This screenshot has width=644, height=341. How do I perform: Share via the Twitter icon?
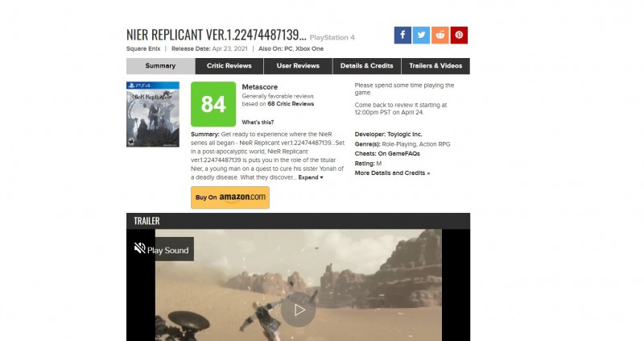coord(421,35)
